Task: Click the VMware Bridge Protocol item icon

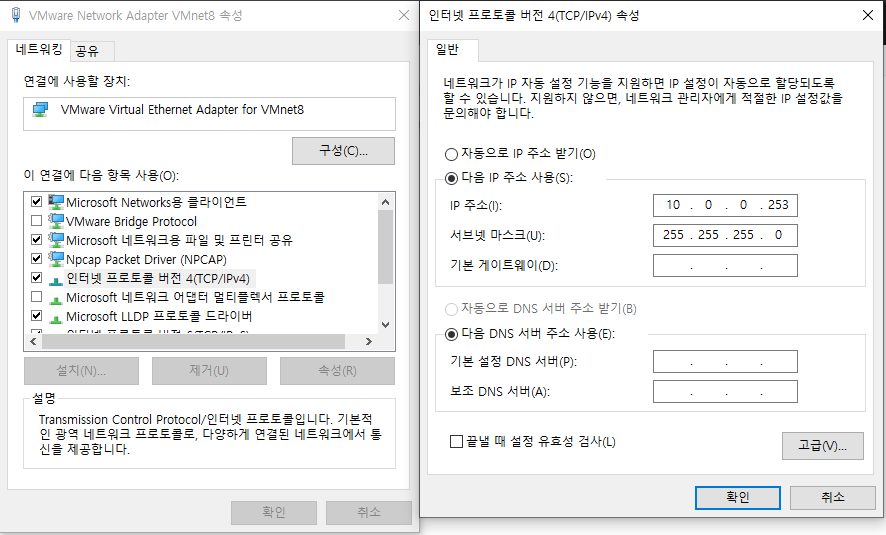Action: 56,221
